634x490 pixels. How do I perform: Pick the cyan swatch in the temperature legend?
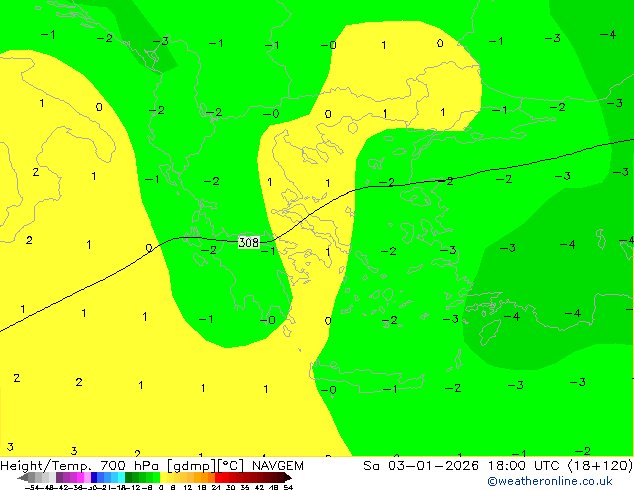[x=121, y=478]
